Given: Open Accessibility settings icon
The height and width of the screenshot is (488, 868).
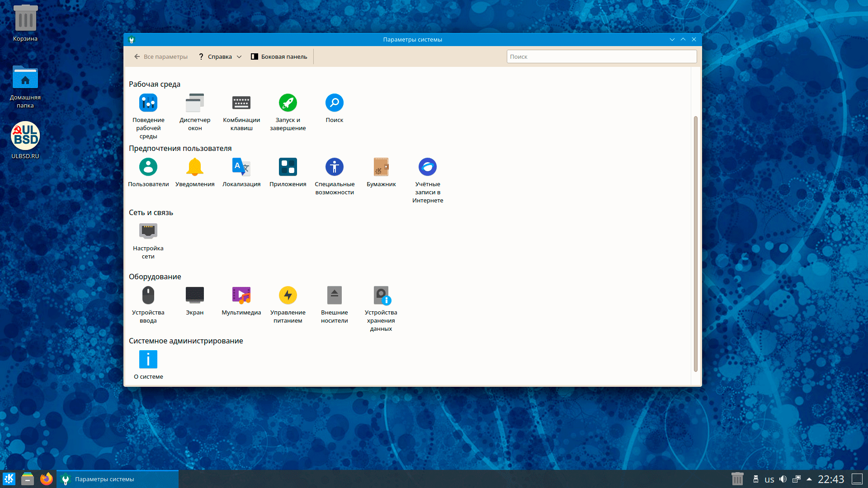Looking at the screenshot, I should [x=335, y=168].
